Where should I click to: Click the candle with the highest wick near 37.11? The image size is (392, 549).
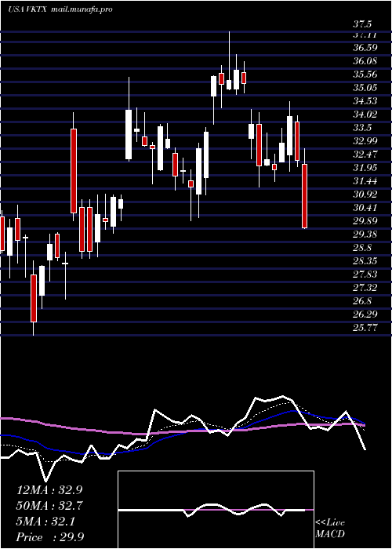coord(229,60)
